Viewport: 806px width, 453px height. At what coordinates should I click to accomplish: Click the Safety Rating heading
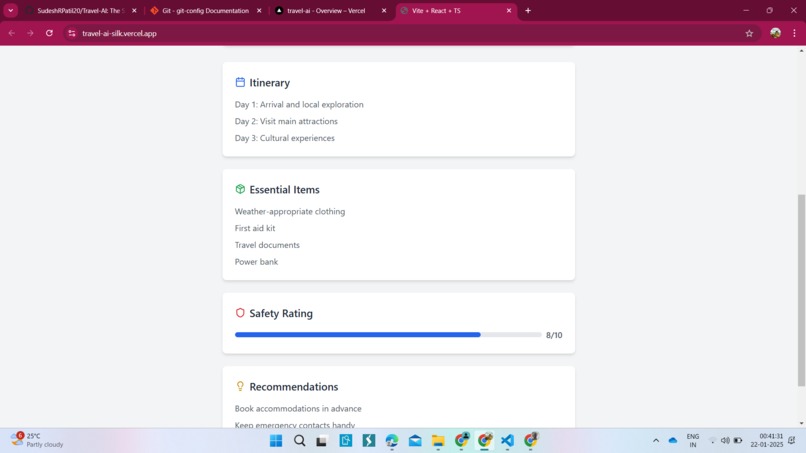pyautogui.click(x=281, y=313)
